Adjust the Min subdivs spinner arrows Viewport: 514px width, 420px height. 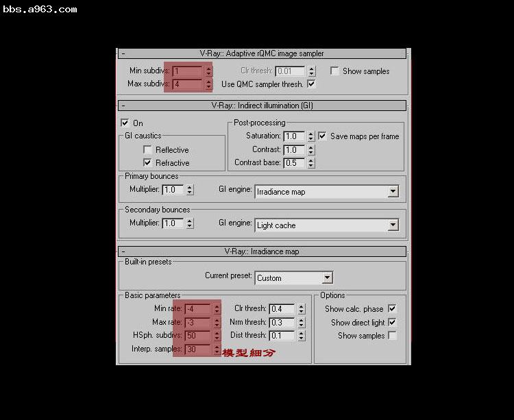point(209,71)
